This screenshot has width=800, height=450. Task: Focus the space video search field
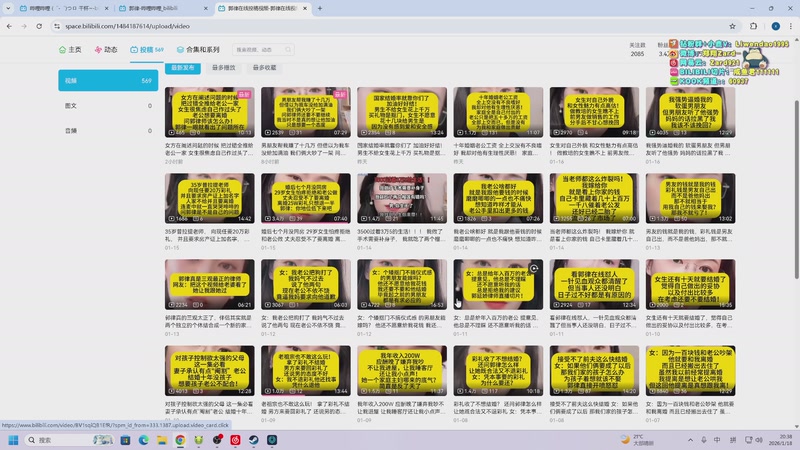pos(263,49)
